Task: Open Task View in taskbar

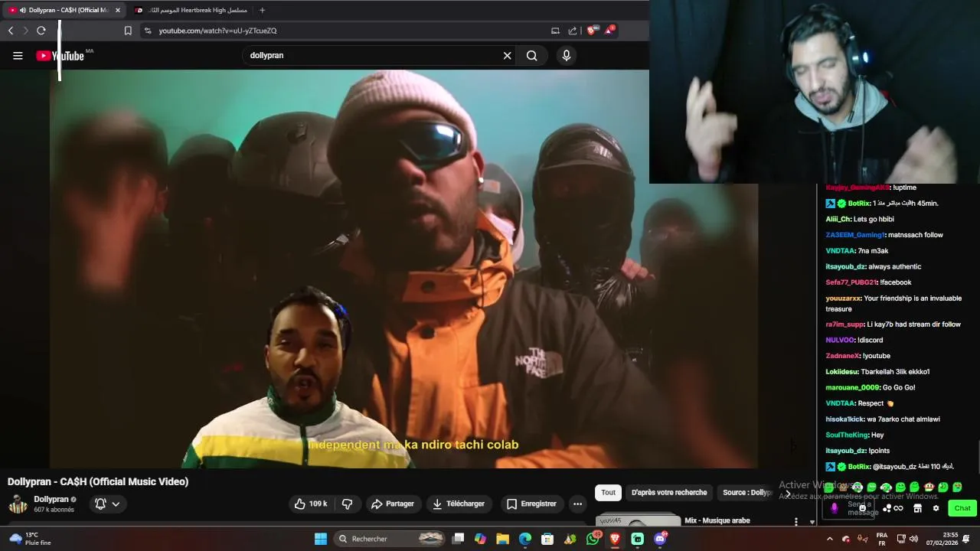Action: click(x=458, y=539)
